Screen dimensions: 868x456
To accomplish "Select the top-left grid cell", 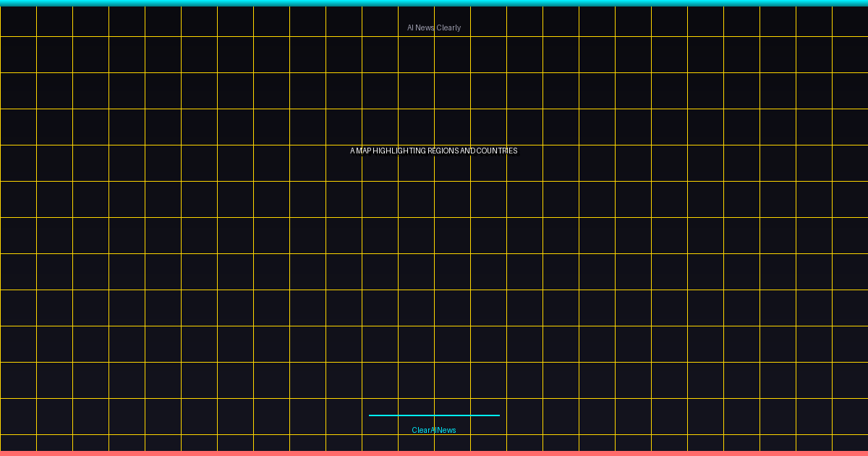I will pyautogui.click(x=18, y=20).
